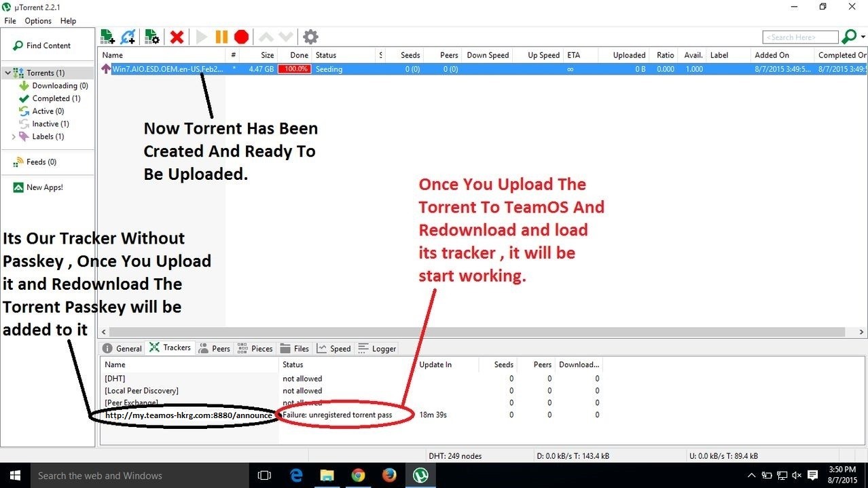
Task: Switch to the Pieces tab
Action: coord(254,348)
